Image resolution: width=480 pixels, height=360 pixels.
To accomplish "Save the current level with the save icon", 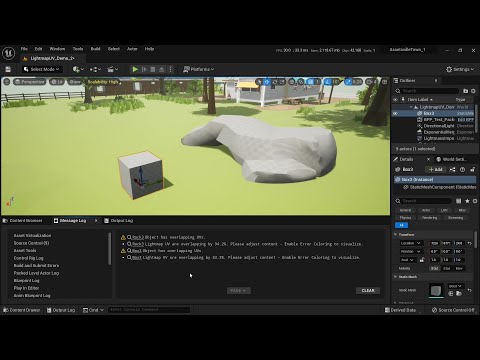I will point(8,69).
